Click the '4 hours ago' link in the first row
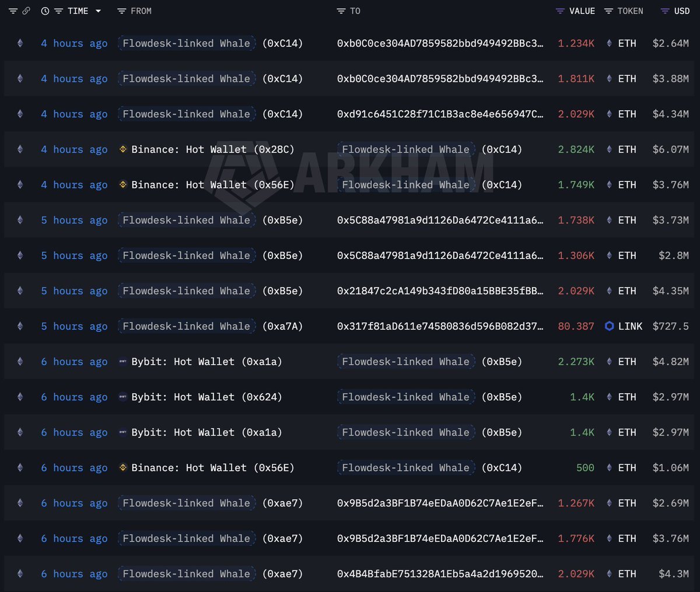This screenshot has width=700, height=592. (x=74, y=43)
